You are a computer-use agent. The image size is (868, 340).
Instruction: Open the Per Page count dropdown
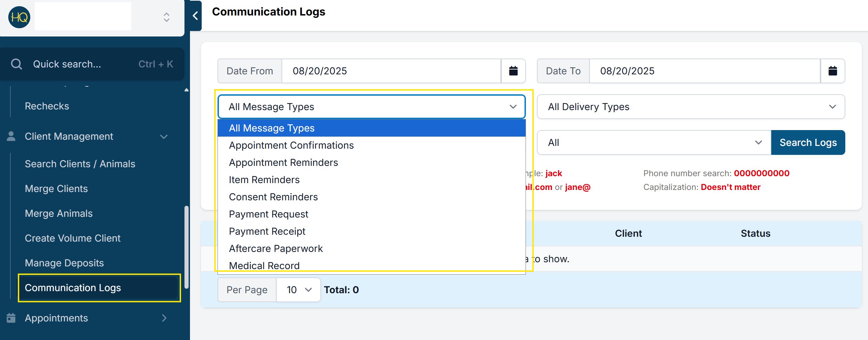click(x=298, y=290)
